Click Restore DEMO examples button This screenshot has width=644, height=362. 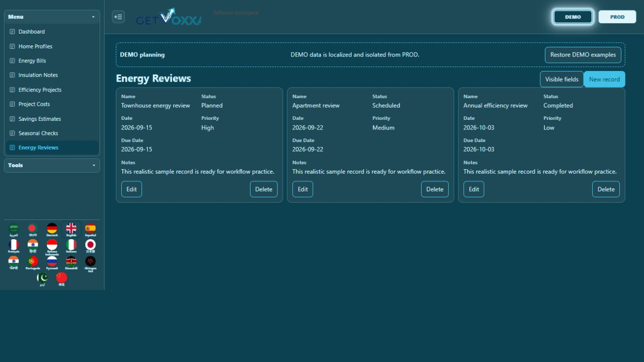[583, 55]
